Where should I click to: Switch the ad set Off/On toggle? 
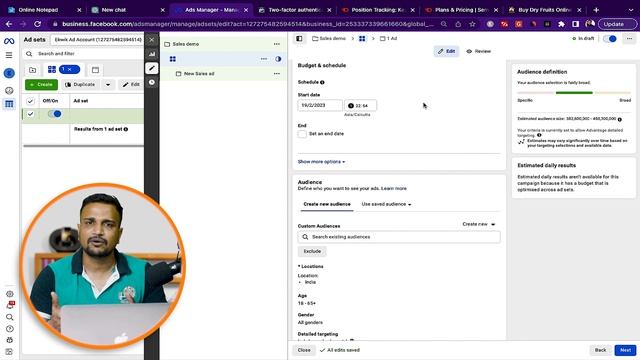55,114
